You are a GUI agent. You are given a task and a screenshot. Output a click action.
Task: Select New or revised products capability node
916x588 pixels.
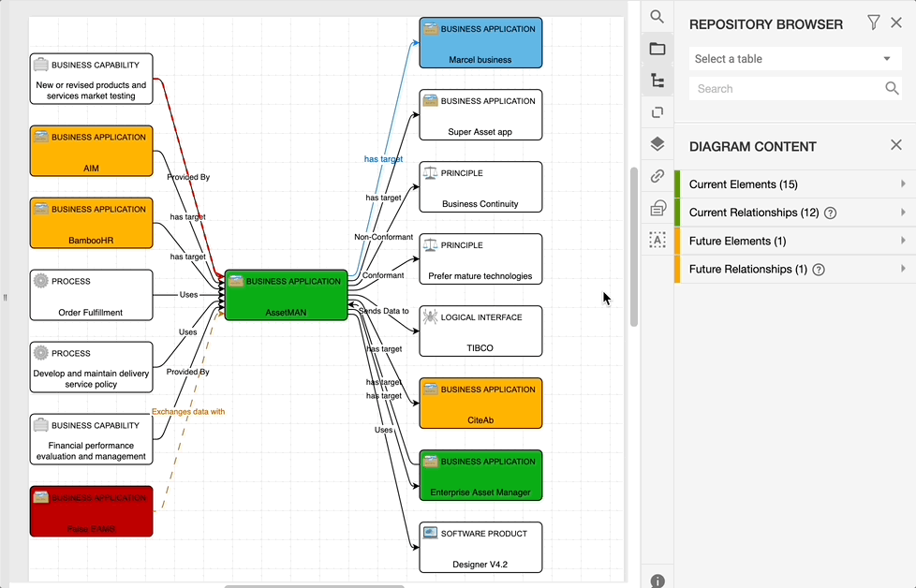[92, 79]
